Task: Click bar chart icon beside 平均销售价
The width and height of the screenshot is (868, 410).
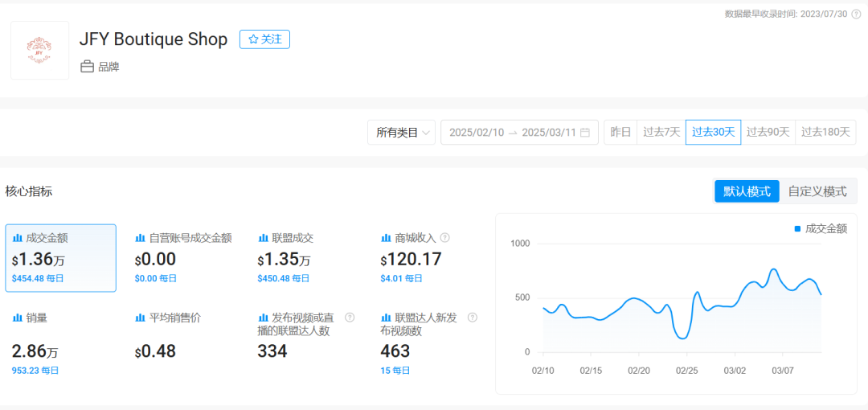Action: 141,318
